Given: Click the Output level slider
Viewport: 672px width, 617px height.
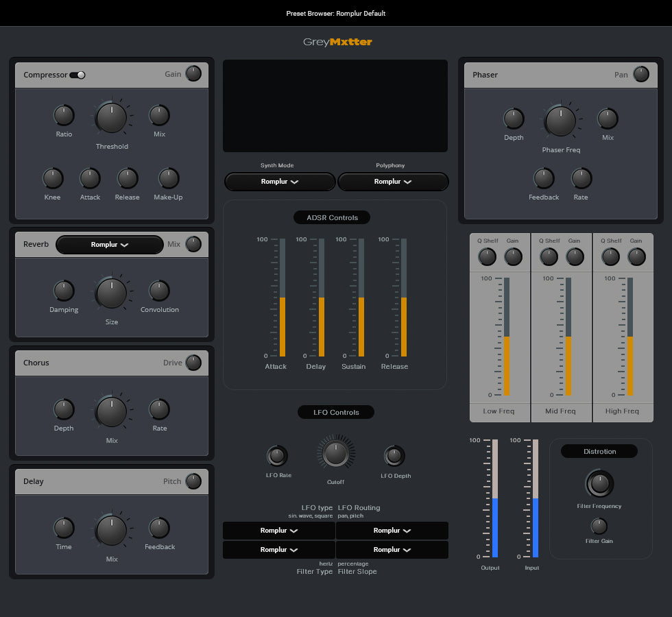Looking at the screenshot, I should tap(495, 498).
